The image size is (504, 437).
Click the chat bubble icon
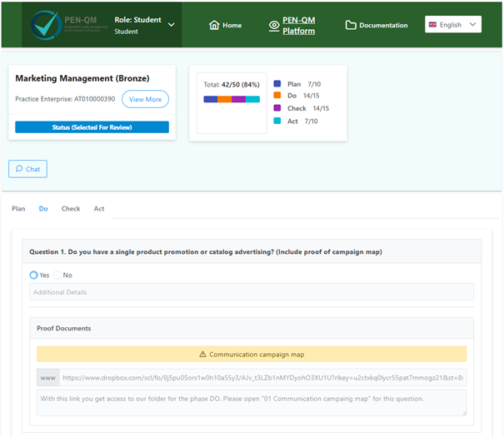click(19, 169)
